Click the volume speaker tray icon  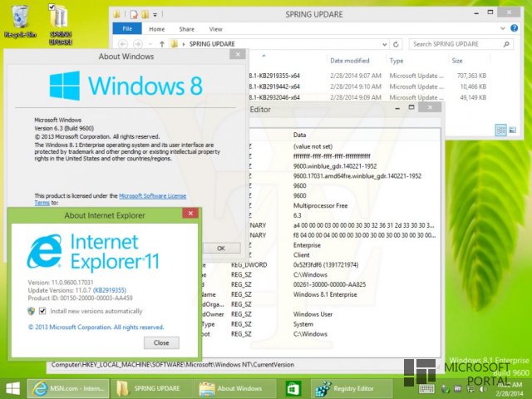(482, 389)
